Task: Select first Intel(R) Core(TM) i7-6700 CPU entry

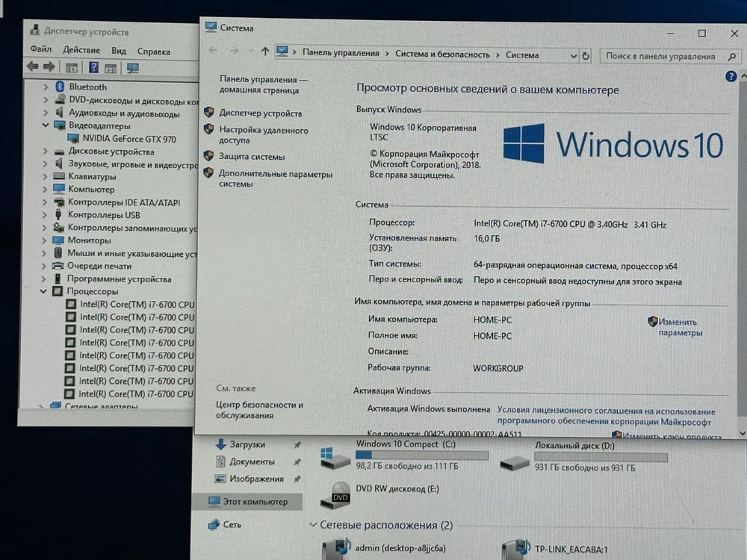Action: click(x=131, y=304)
